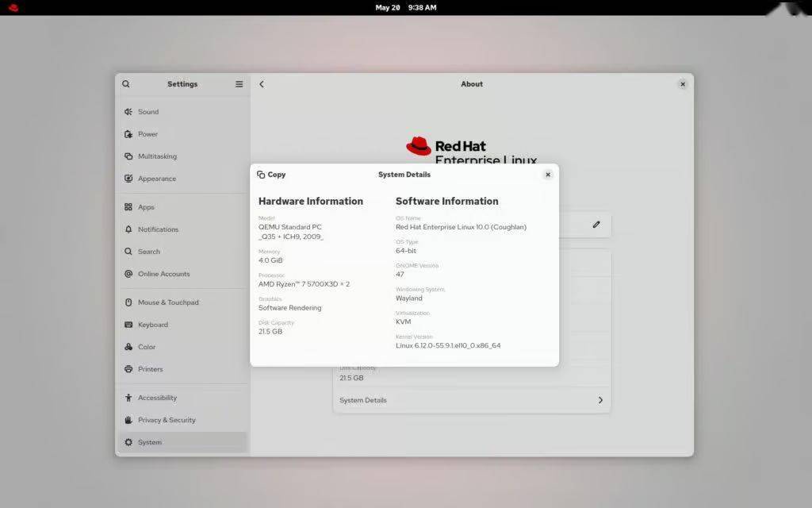Click the Red Hat Enterprise Linux logo
The height and width of the screenshot is (508, 812).
471,150
